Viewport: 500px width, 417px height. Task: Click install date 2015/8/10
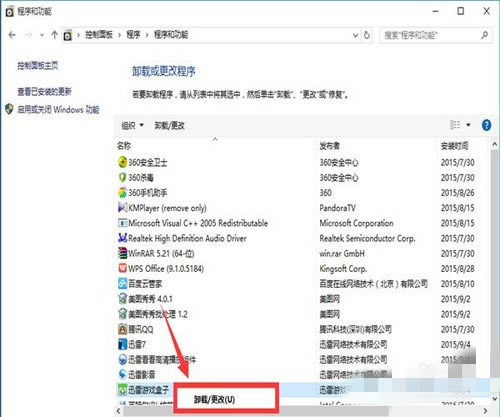(x=458, y=284)
